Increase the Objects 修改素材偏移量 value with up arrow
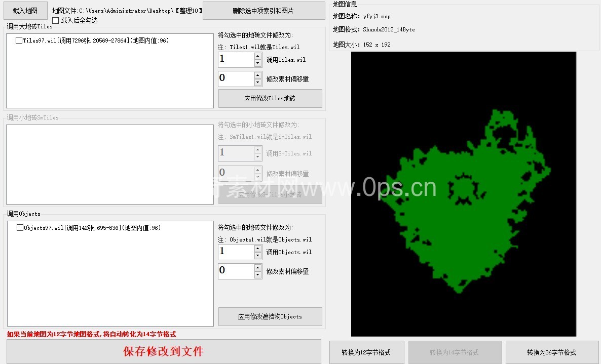 click(x=258, y=268)
